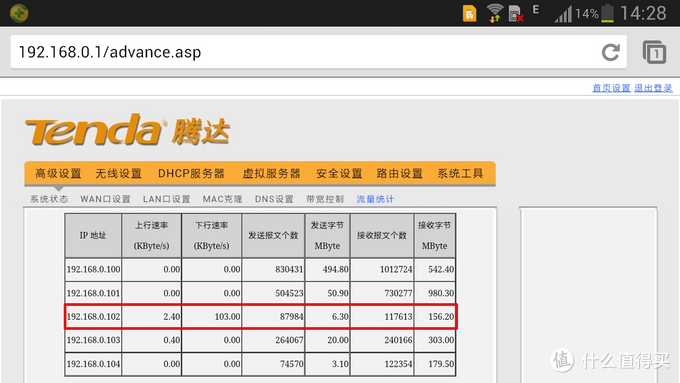Image resolution: width=680 pixels, height=383 pixels.
Task: Open 首页设置 link
Action: pyautogui.click(x=611, y=88)
